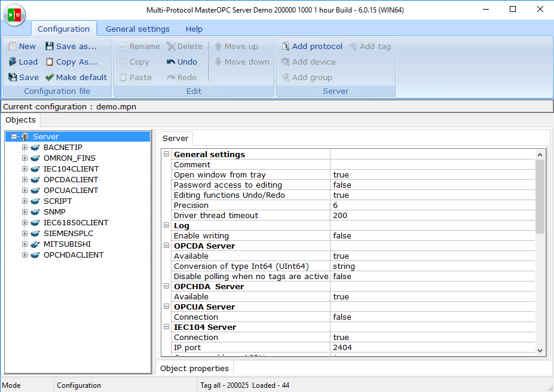The height and width of the screenshot is (392, 554).
Task: Click the SIEMENSPLC protocol icon
Action: tap(35, 234)
